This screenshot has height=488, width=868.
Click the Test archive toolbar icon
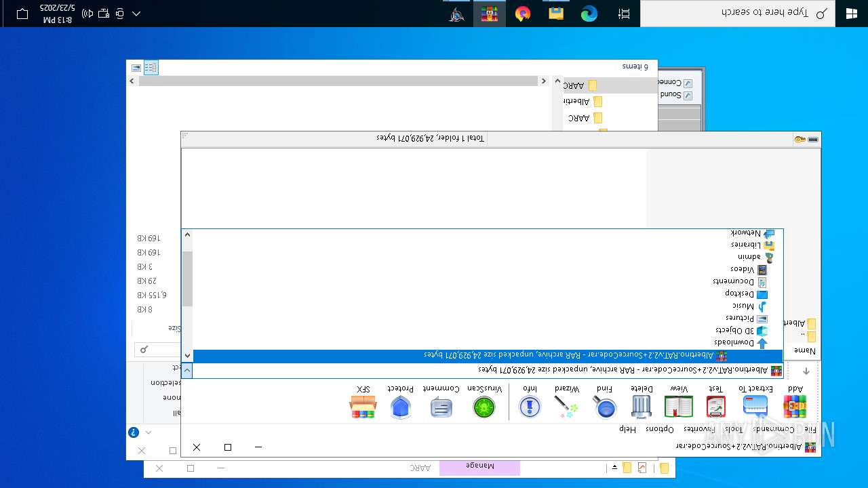[715, 405]
